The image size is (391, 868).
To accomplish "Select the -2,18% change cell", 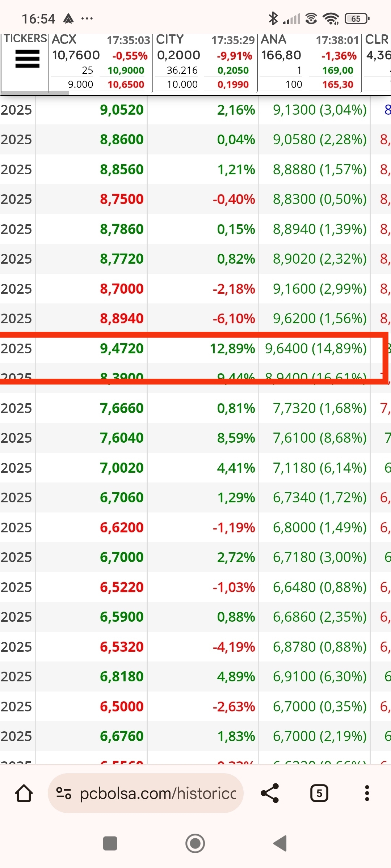I will [234, 289].
